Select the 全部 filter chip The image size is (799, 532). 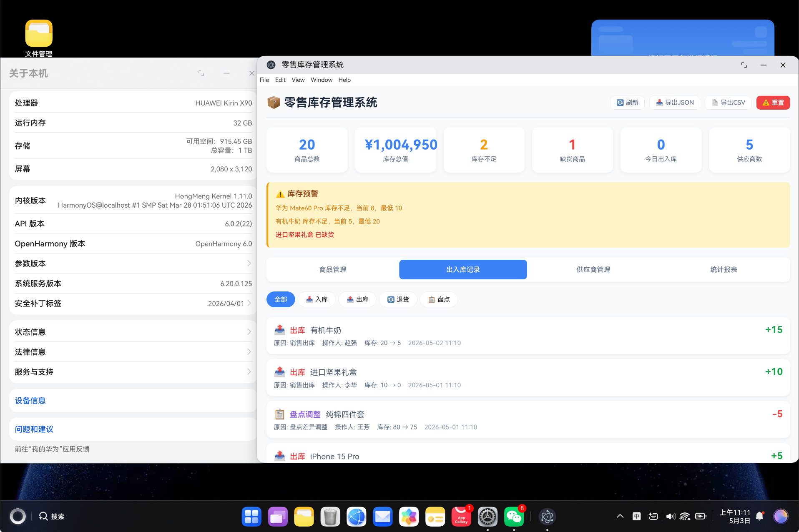pyautogui.click(x=281, y=299)
